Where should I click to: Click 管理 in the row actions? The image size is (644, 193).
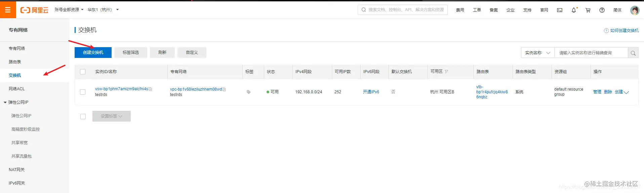[597, 92]
